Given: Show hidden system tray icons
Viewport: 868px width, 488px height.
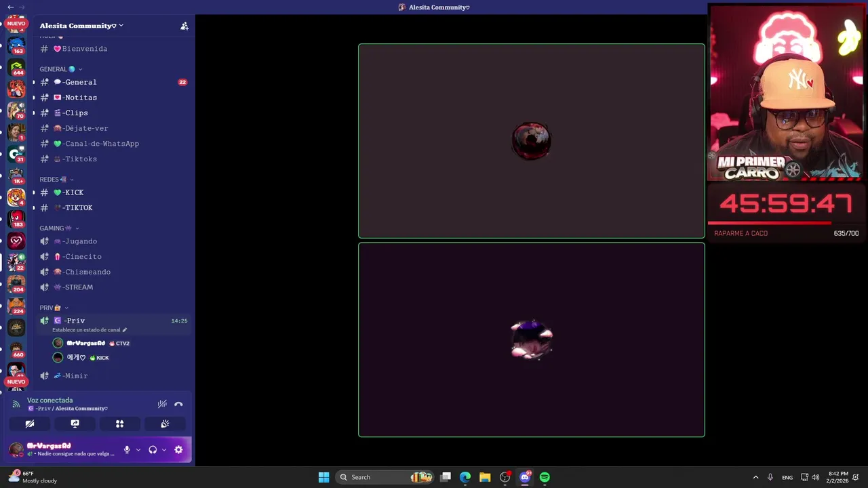Looking at the screenshot, I should coord(755,477).
